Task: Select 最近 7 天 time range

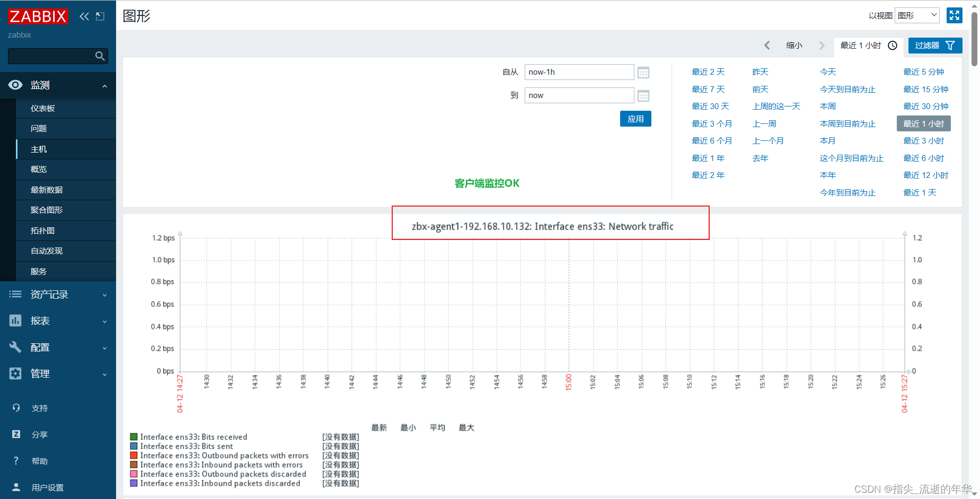Action: 708,90
